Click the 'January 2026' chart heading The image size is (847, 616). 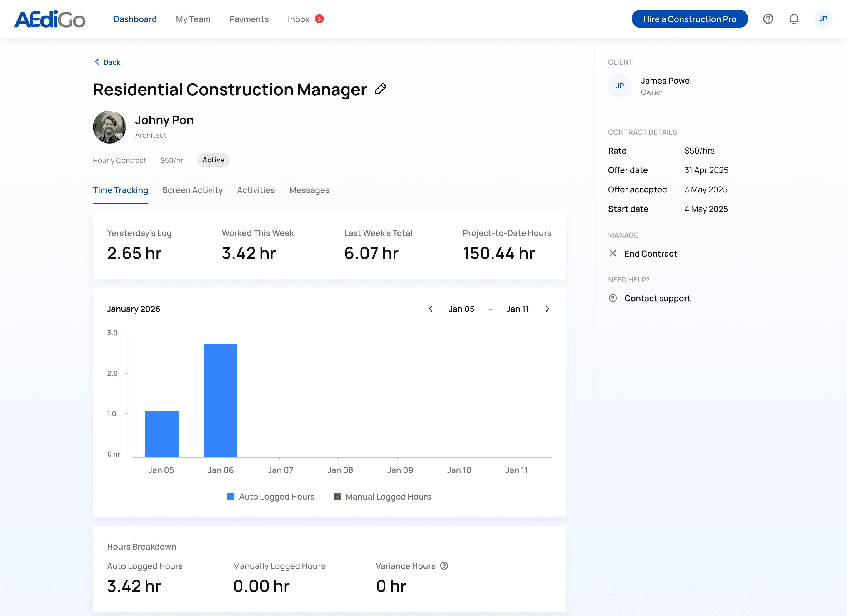133,309
